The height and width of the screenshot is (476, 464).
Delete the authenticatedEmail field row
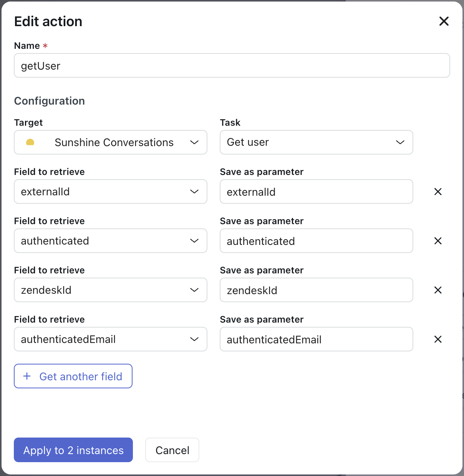pos(438,339)
